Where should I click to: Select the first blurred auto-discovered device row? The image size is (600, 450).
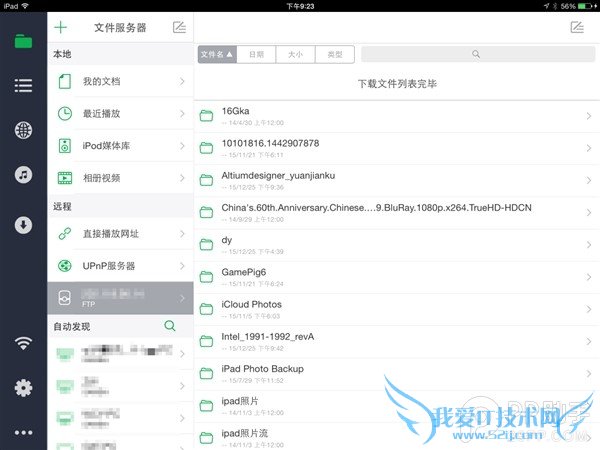click(x=121, y=354)
